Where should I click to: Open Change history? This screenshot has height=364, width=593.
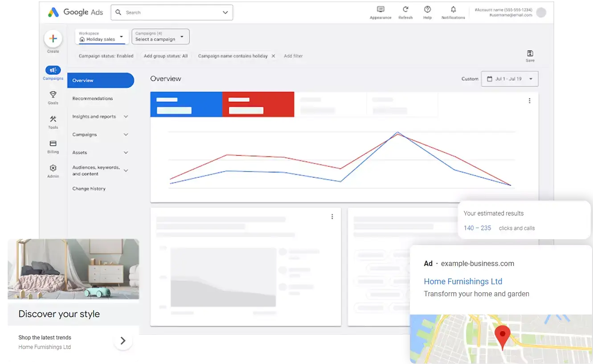click(x=89, y=189)
